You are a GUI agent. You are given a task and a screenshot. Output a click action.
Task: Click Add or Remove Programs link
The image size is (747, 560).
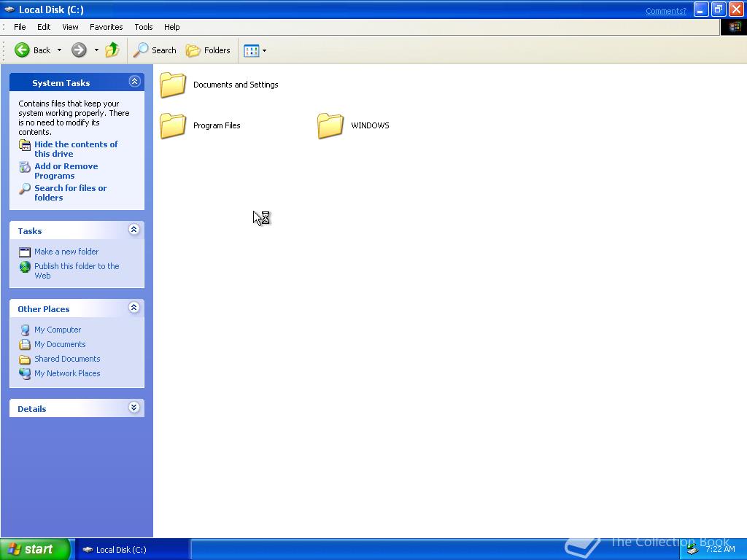pyautogui.click(x=66, y=171)
